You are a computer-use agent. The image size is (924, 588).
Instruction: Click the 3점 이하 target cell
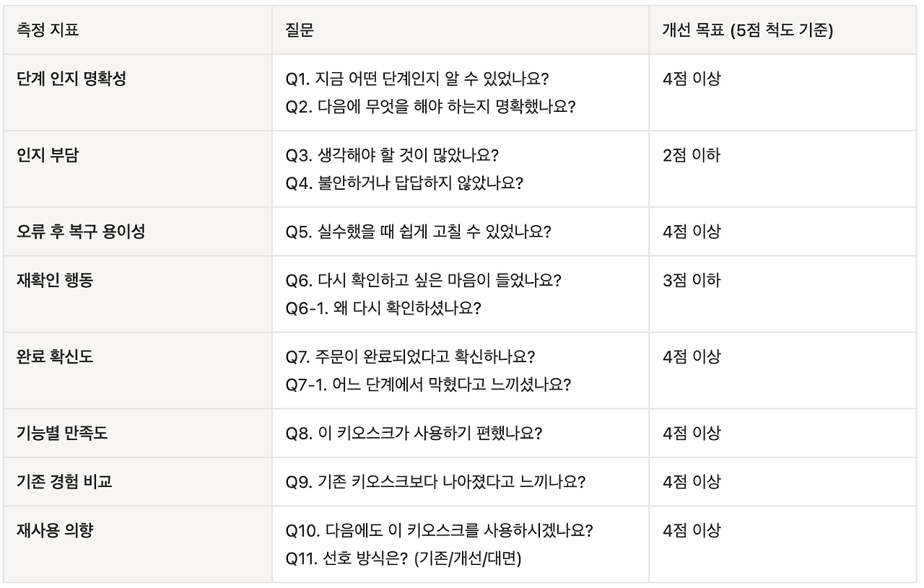[691, 280]
